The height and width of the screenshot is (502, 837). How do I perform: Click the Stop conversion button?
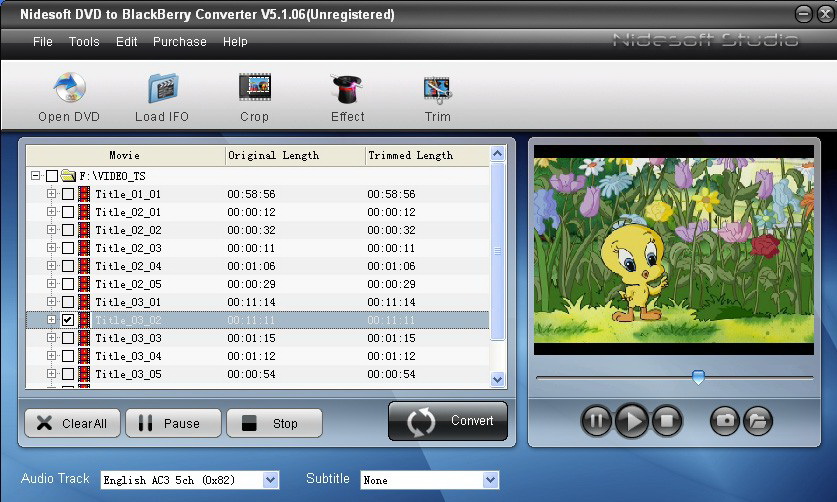[274, 423]
